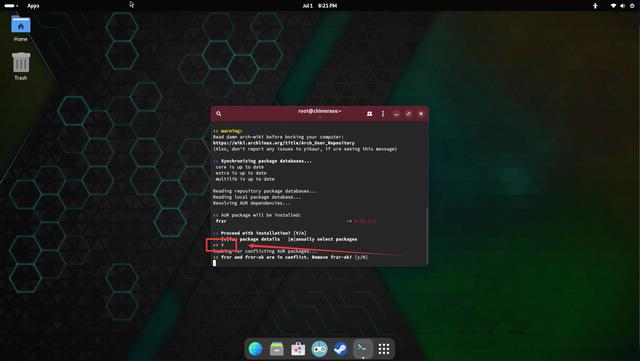Viewport: 640px width, 361px height.
Task: Open the terminal search magnifier icon
Action: (x=219, y=114)
